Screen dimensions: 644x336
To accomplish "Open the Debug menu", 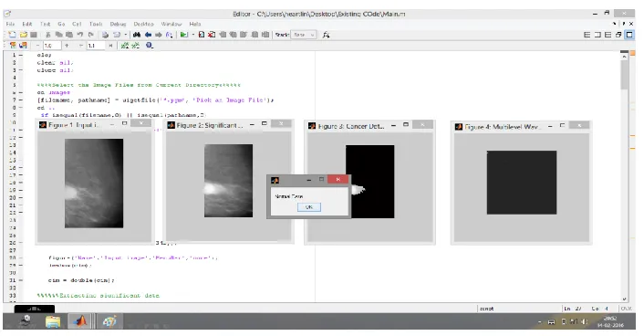I will point(118,25).
